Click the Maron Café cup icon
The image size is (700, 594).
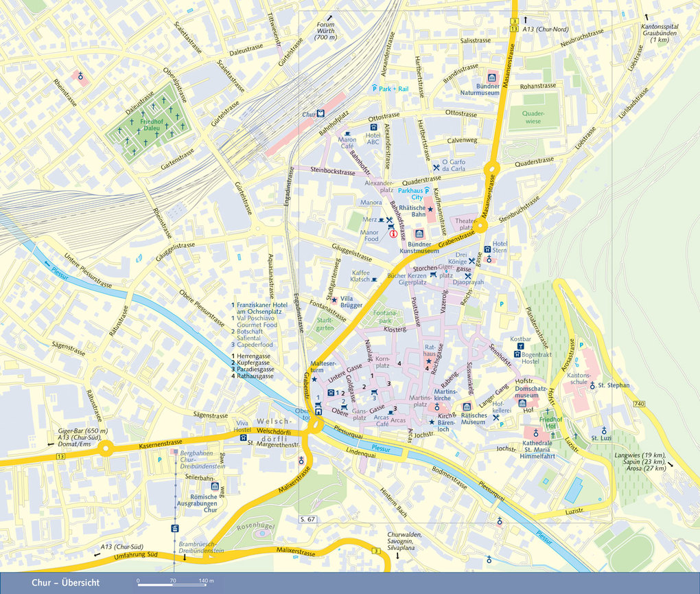(x=347, y=133)
